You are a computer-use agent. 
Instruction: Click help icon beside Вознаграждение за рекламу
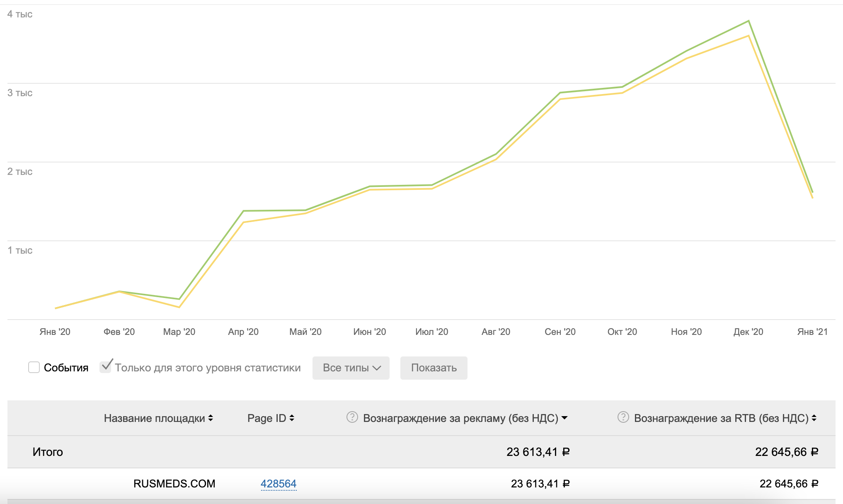[x=352, y=417]
